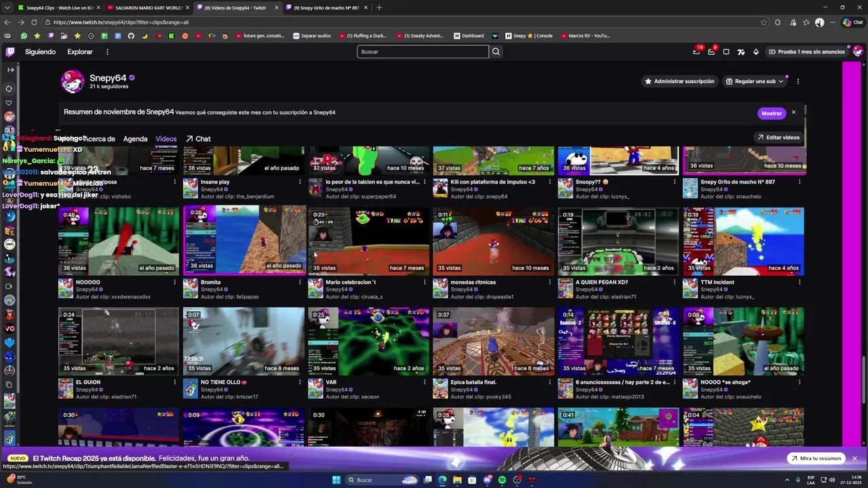Click the browser address bar URL

pos(121,22)
